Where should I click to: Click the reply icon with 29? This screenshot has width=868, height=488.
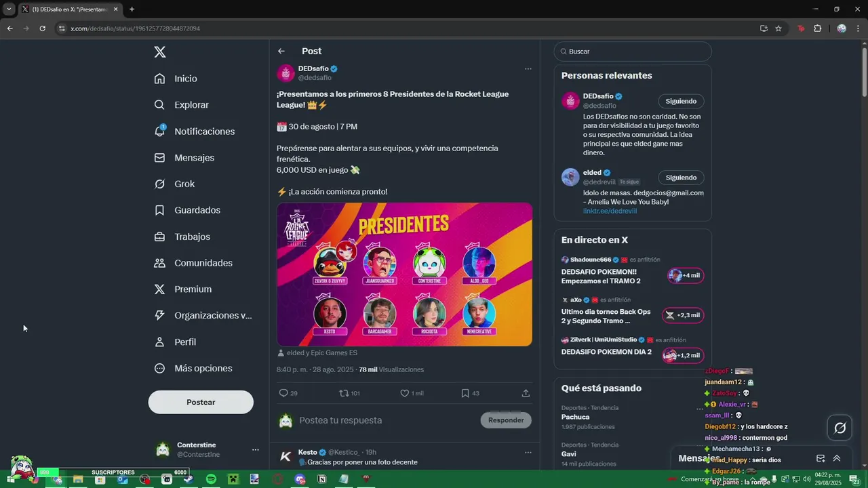coord(283,393)
